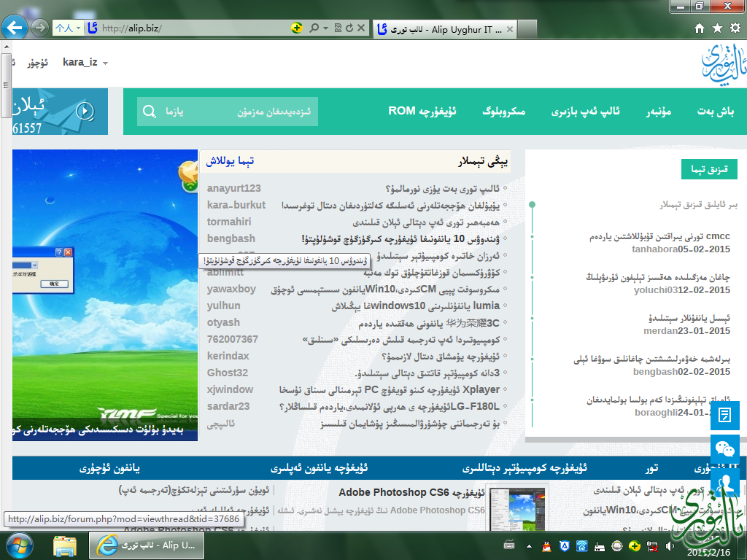Expand the kara_iz user dropdown
The width and height of the screenshot is (747, 560).
click(106, 63)
